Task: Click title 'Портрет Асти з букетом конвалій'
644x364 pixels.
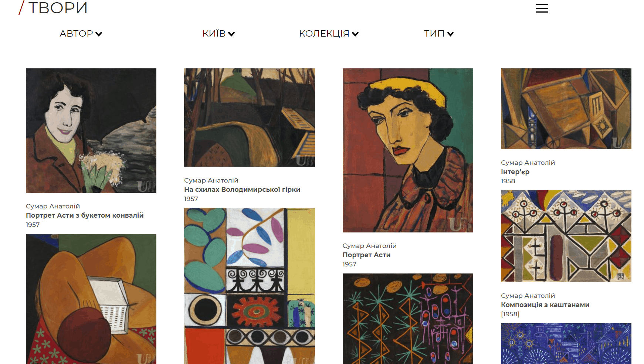Action: 85,215
